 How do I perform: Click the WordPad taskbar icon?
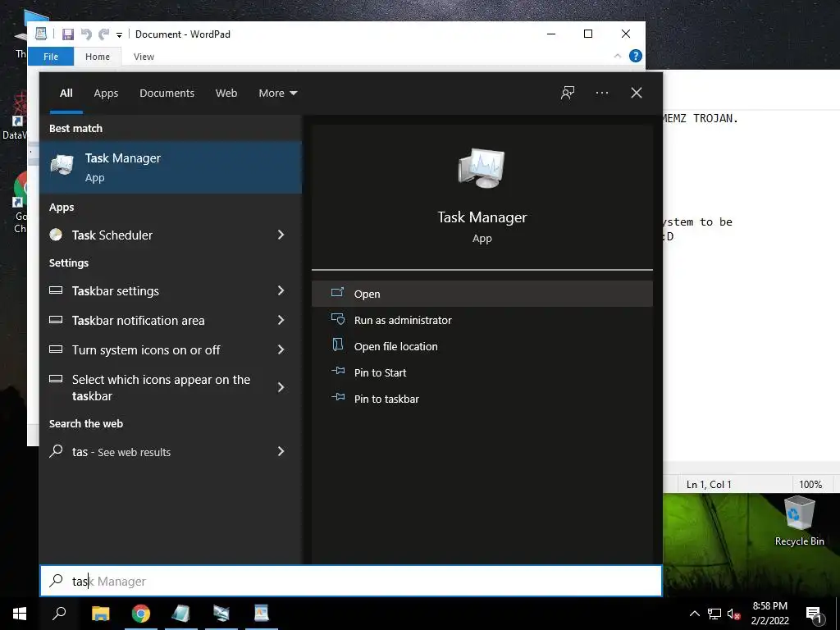click(262, 614)
